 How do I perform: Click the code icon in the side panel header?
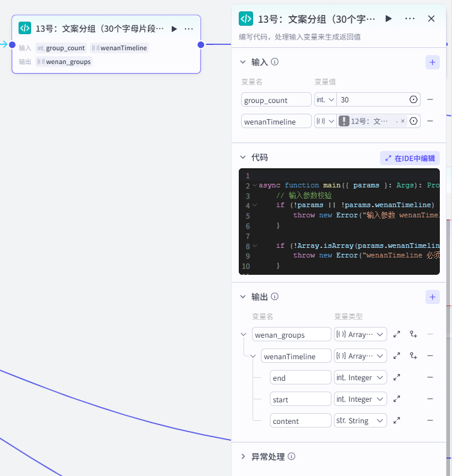coord(246,19)
